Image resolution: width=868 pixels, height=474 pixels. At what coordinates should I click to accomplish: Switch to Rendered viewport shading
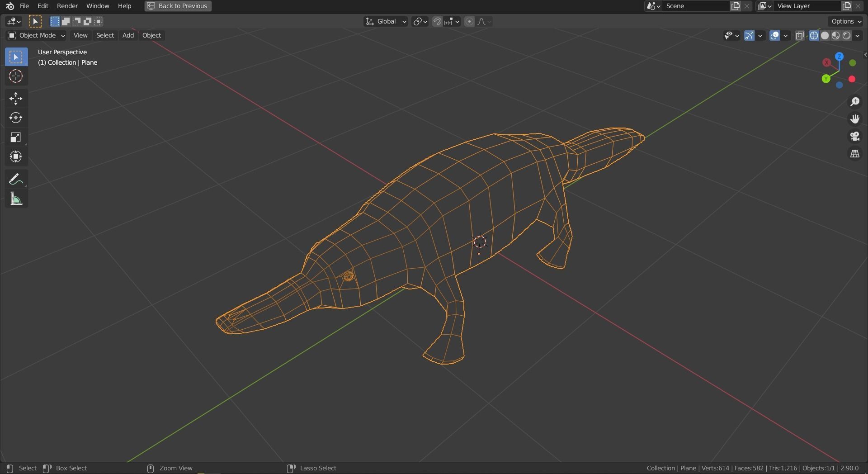pyautogui.click(x=846, y=35)
